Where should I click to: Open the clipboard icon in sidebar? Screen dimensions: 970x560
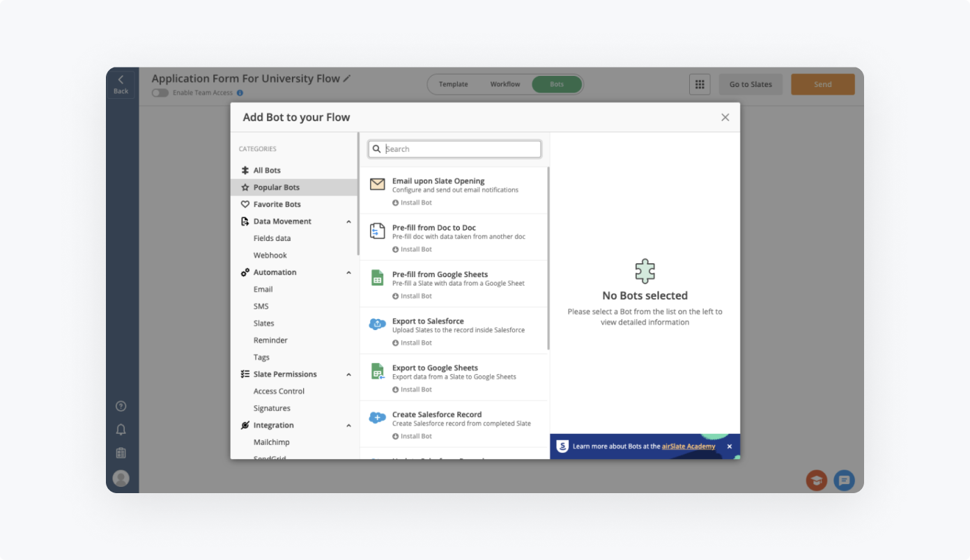click(x=121, y=453)
